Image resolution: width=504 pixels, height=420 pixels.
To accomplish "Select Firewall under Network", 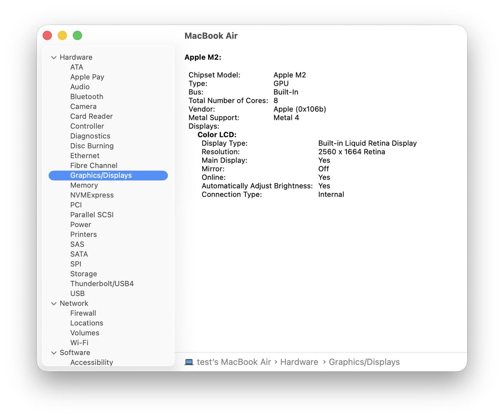I will coord(83,313).
